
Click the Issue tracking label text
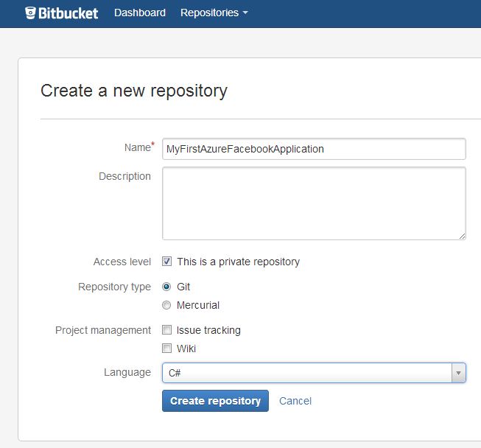tap(208, 330)
